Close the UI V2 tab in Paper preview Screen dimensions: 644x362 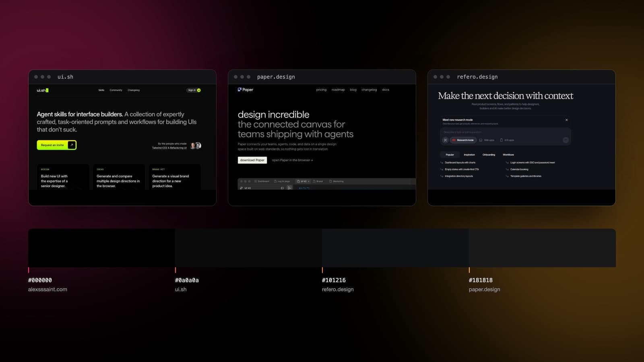(x=309, y=181)
